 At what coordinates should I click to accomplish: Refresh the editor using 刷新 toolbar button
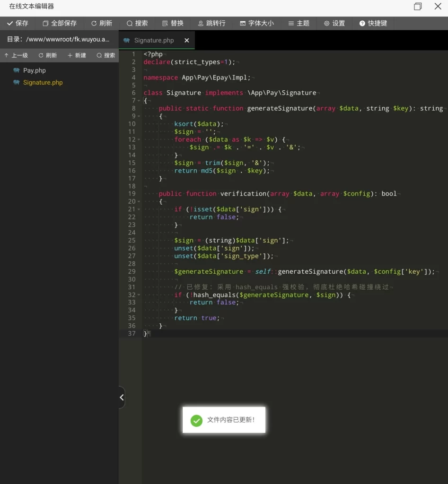click(101, 23)
